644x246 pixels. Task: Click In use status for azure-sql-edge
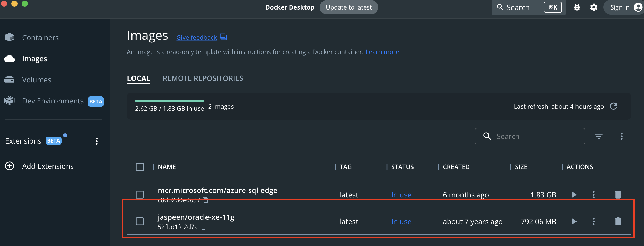(401, 195)
